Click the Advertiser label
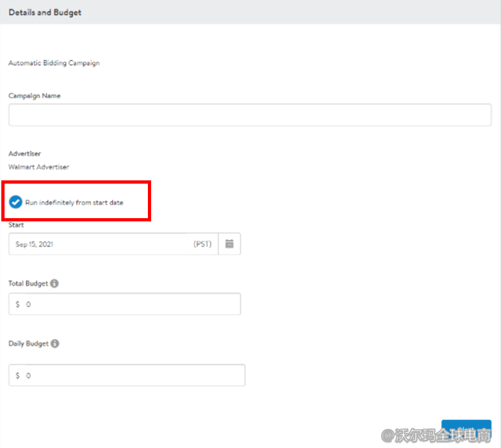The height and width of the screenshot is (448, 501). point(25,154)
